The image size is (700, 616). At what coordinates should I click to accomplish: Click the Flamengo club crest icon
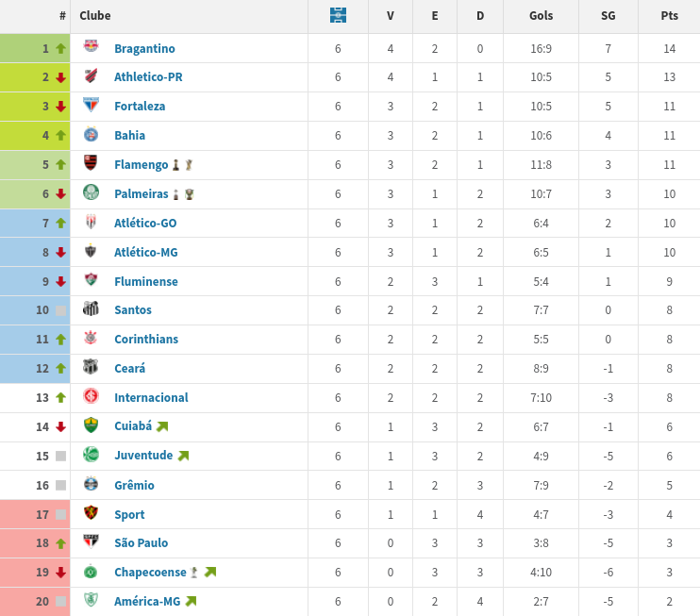92,162
